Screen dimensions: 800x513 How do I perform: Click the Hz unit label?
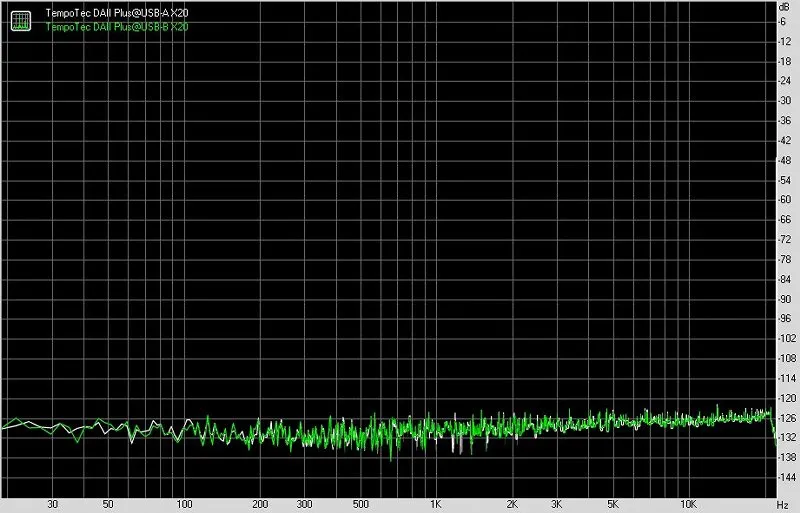click(x=782, y=505)
